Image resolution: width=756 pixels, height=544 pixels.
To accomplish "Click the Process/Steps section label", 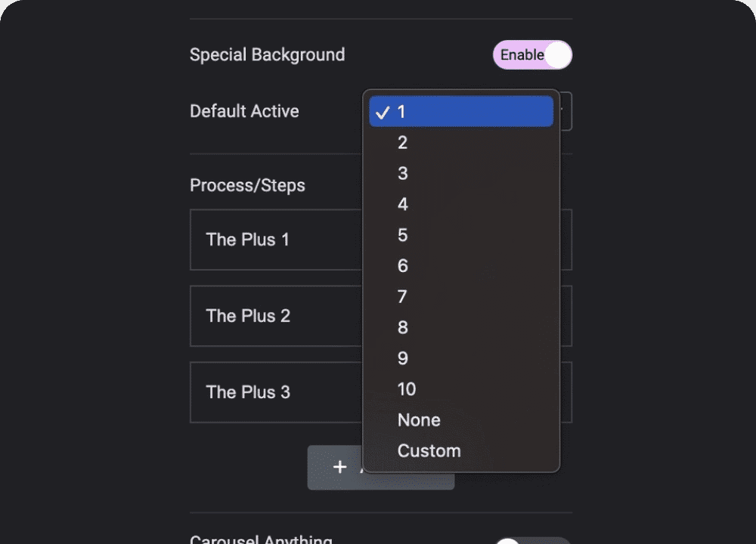I will click(x=247, y=186).
